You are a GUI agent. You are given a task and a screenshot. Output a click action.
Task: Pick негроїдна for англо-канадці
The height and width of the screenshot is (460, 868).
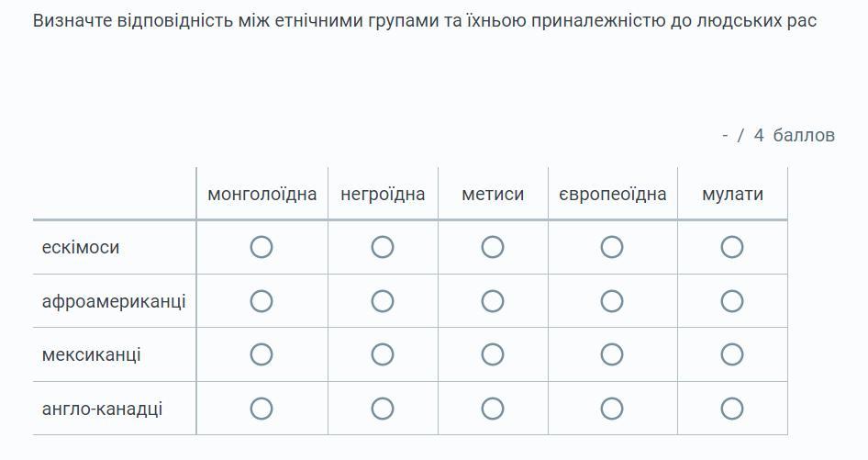pyautogui.click(x=383, y=409)
